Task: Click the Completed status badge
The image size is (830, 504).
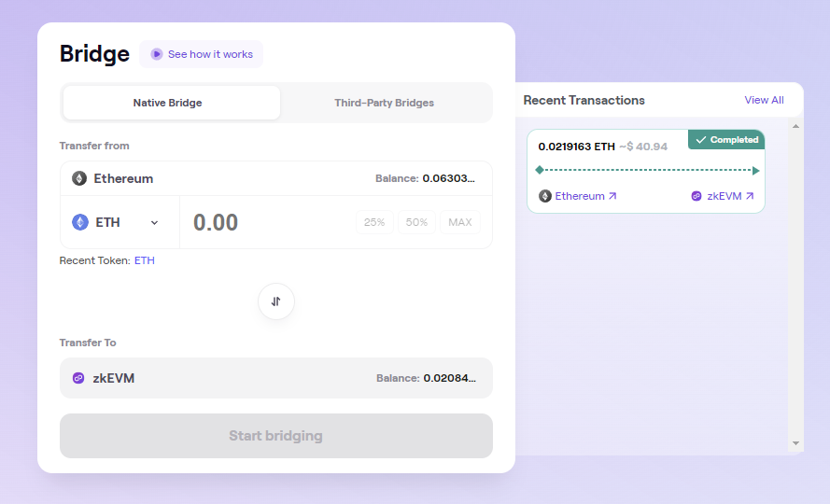Action: tap(726, 140)
